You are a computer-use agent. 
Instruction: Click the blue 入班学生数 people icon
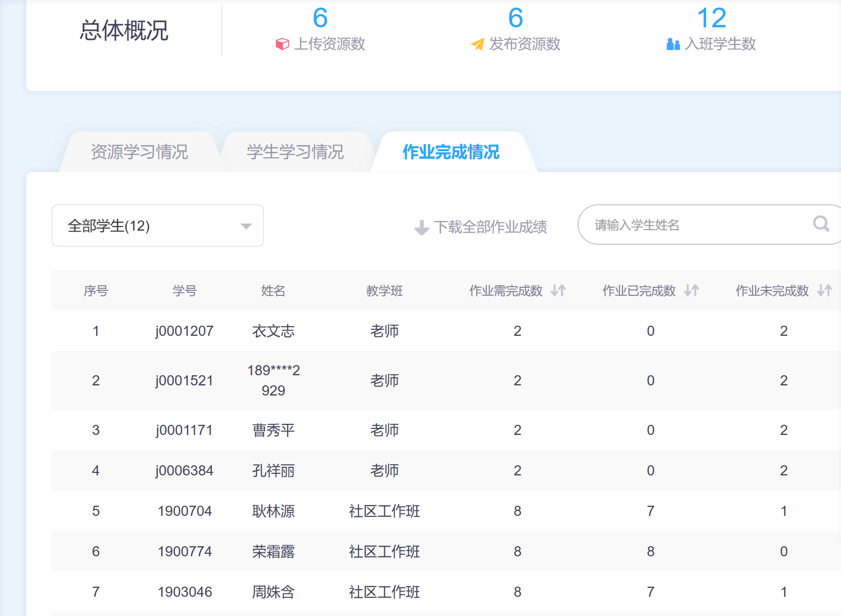point(673,45)
